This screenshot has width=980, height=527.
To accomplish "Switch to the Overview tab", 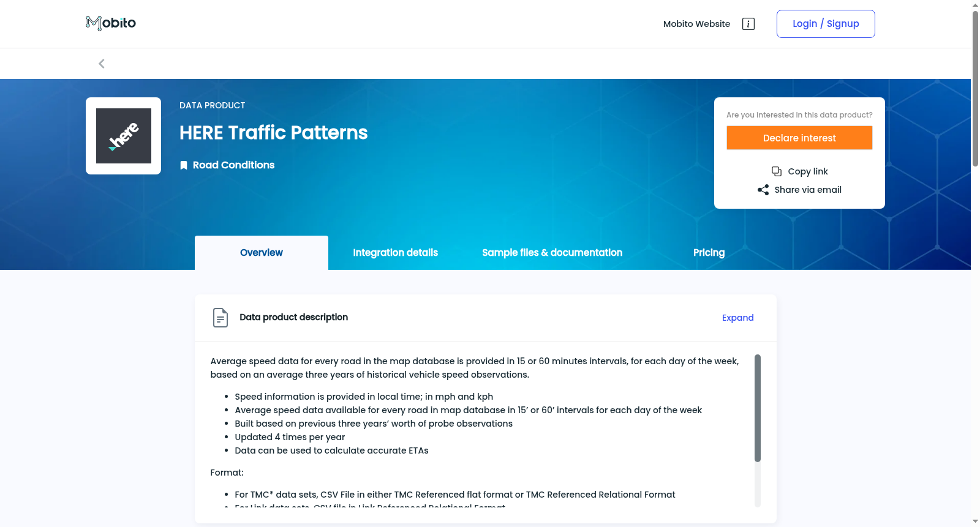I will point(262,253).
